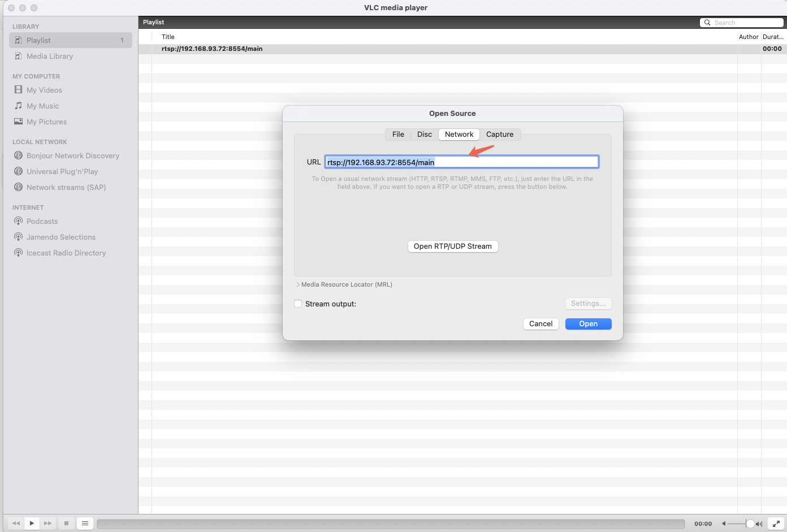Switch to the File tab
Viewport: 787px width, 532px height.
(398, 134)
